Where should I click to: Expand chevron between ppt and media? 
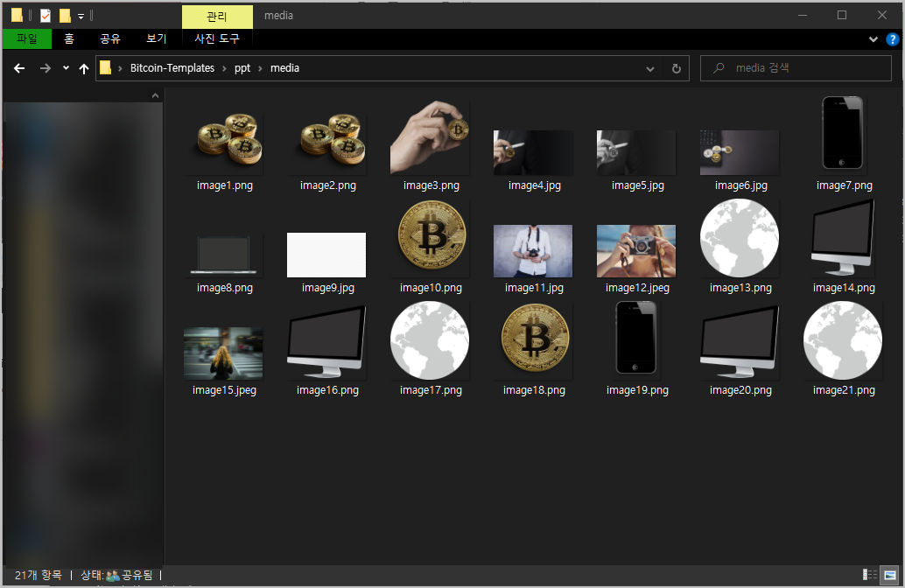[260, 68]
